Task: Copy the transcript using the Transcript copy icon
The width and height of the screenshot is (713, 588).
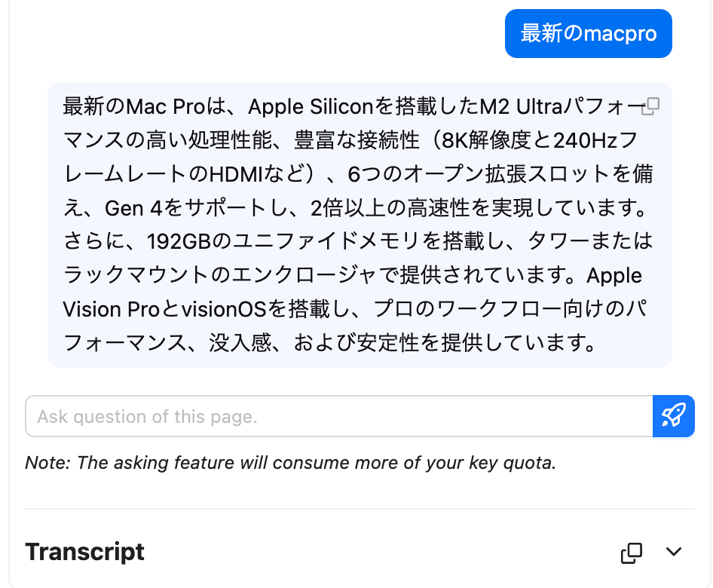Action: coord(631,553)
